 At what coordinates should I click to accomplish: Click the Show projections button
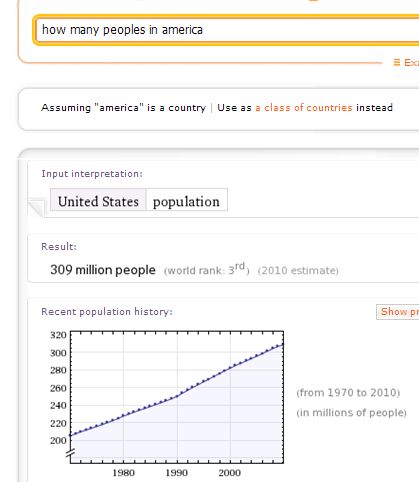click(x=398, y=312)
